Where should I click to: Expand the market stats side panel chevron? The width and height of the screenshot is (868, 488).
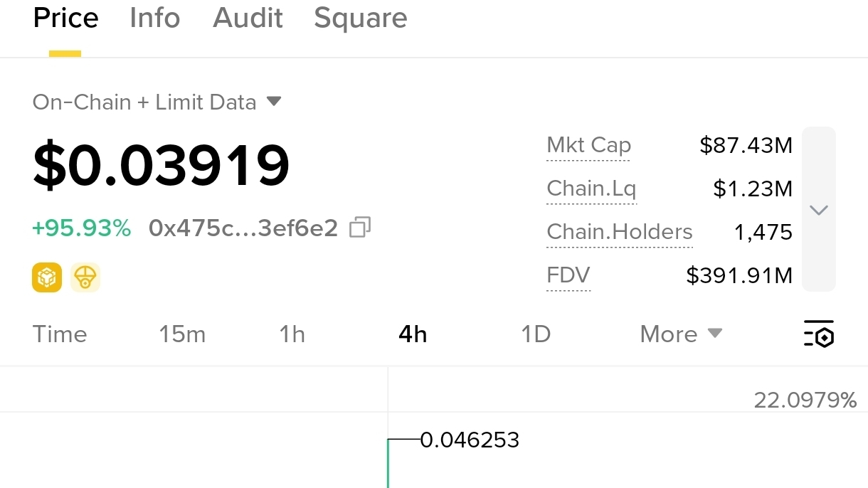click(819, 210)
